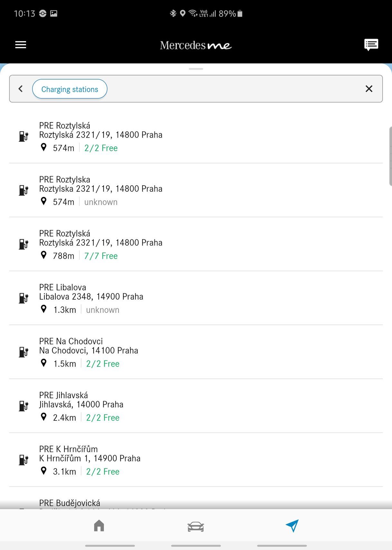Select the Charging stations filter chip

70,89
